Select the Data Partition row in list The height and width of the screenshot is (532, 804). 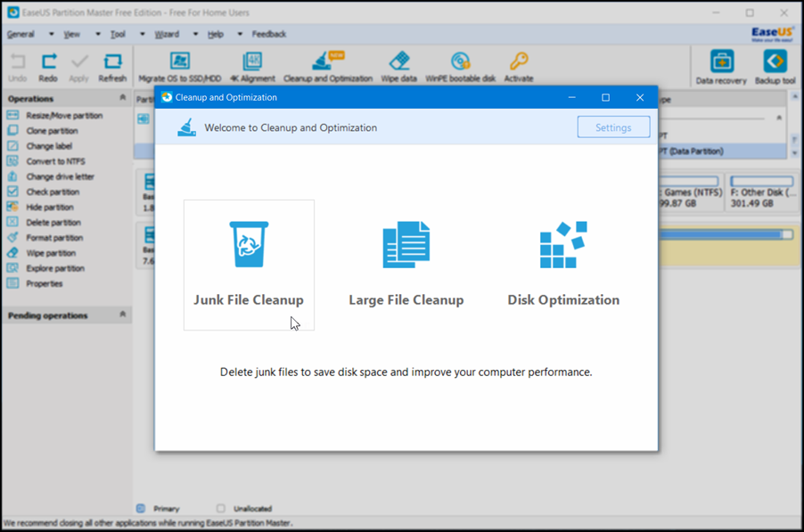click(x=723, y=151)
